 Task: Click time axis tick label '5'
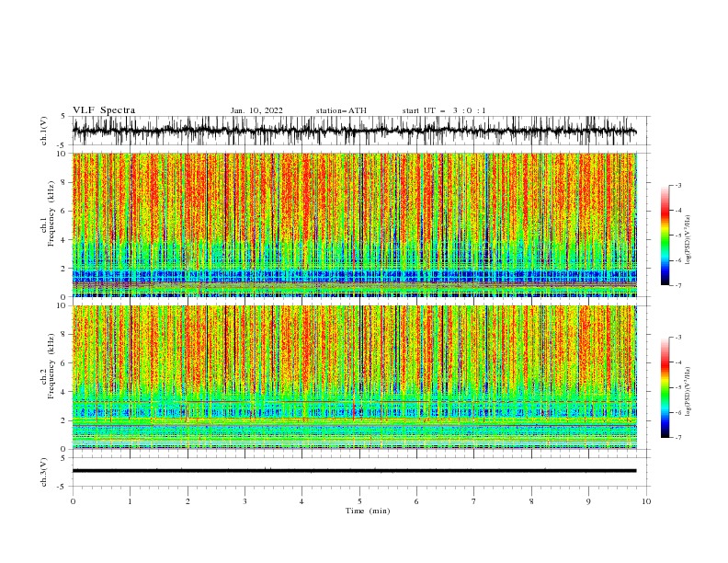pos(359,501)
